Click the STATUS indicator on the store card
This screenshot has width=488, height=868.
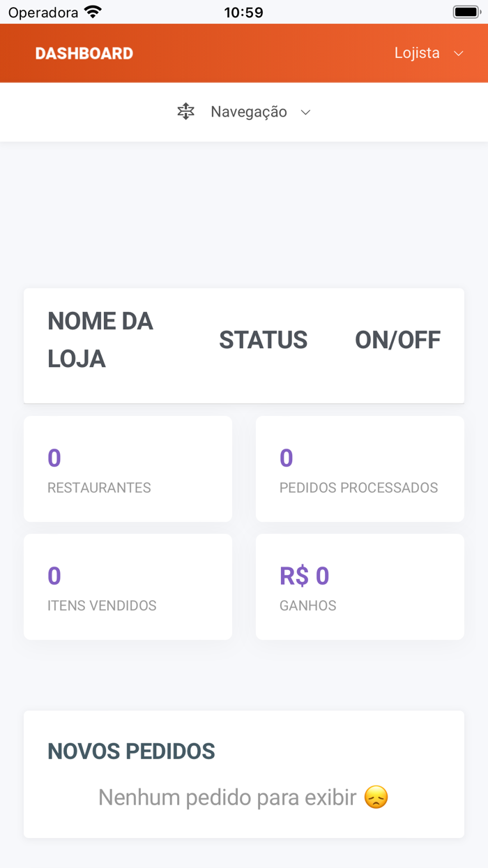[x=263, y=340]
